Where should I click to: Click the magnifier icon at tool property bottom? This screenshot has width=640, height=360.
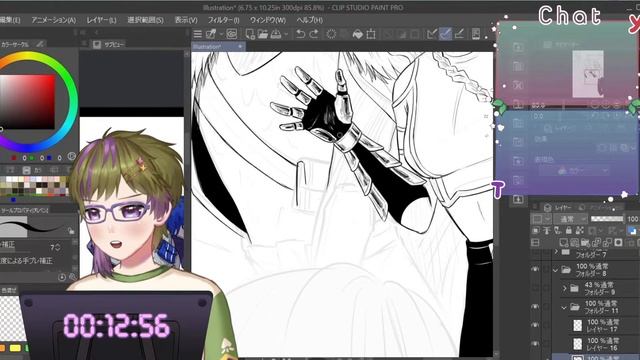72,277
